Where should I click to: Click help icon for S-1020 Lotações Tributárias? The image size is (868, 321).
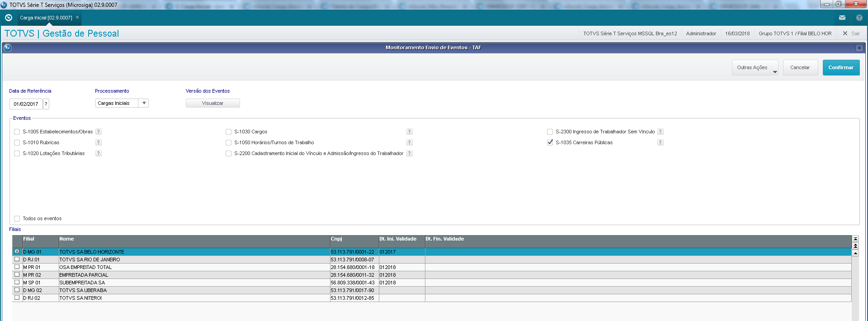tap(99, 153)
